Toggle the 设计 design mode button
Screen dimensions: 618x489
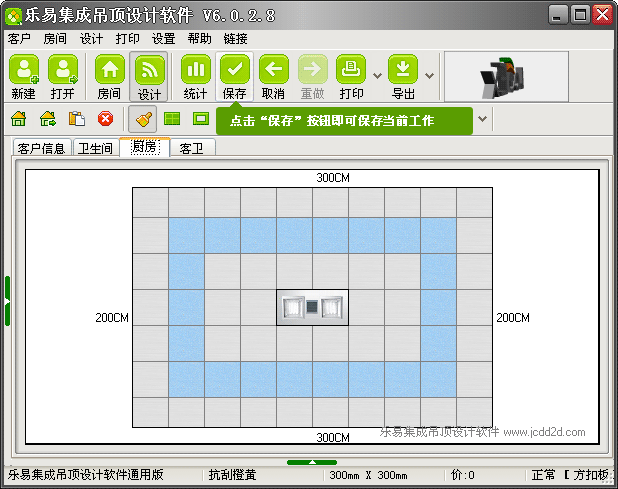[x=149, y=76]
